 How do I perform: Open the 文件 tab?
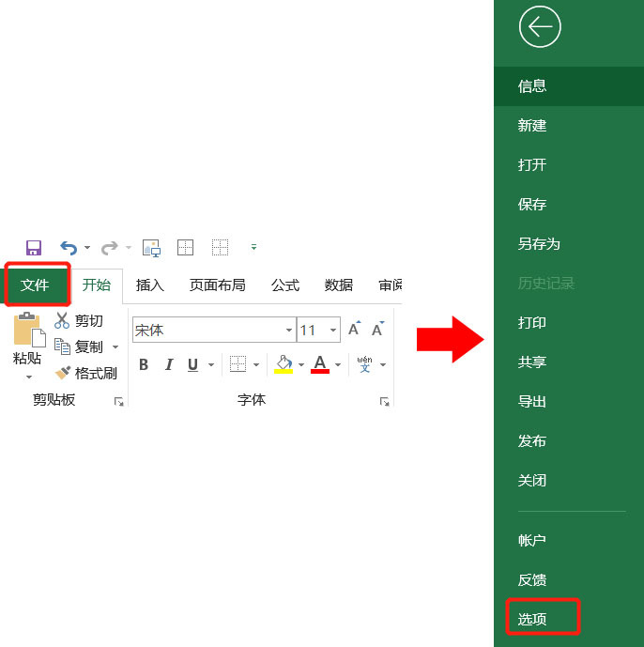tap(35, 285)
